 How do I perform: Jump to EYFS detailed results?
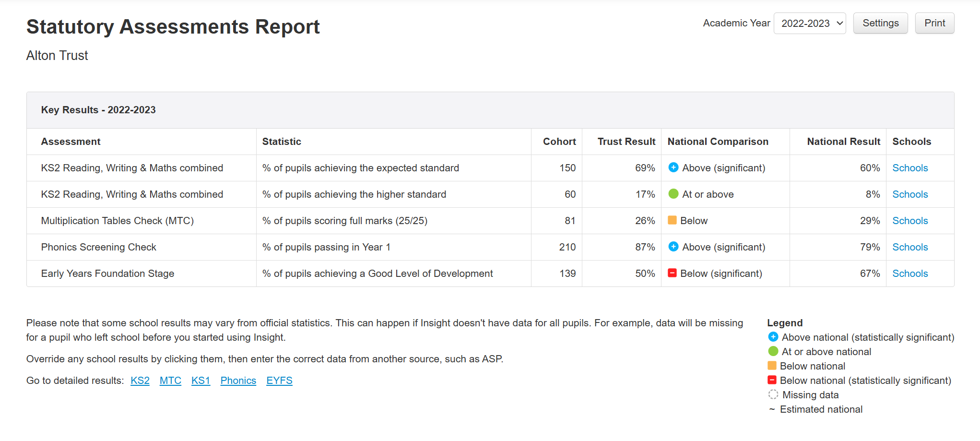pyautogui.click(x=279, y=381)
